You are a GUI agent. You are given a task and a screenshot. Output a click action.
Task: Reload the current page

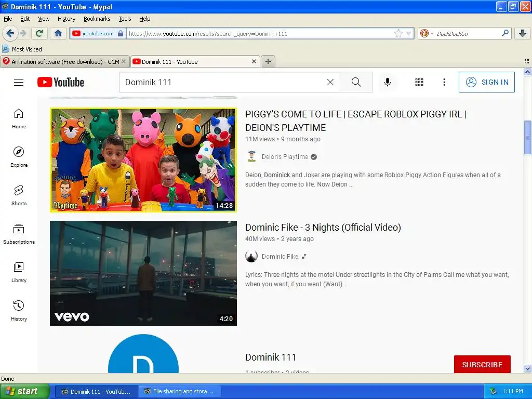pos(39,33)
